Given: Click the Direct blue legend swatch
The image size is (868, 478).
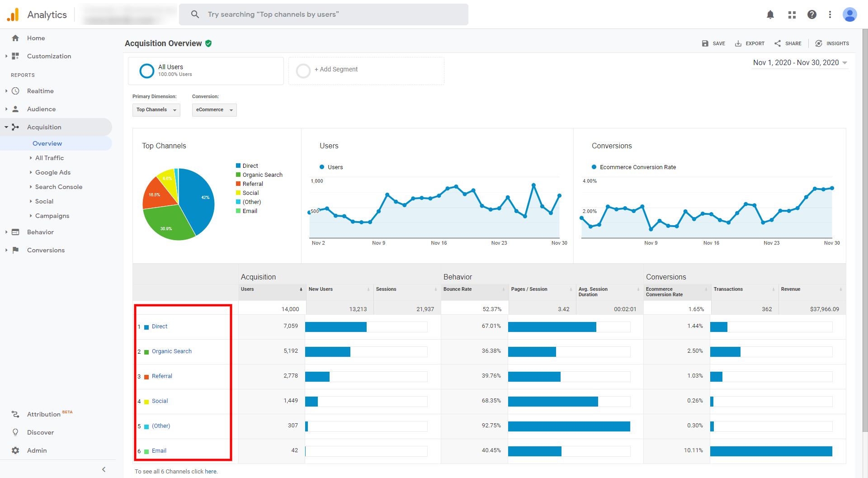Looking at the screenshot, I should tap(238, 166).
